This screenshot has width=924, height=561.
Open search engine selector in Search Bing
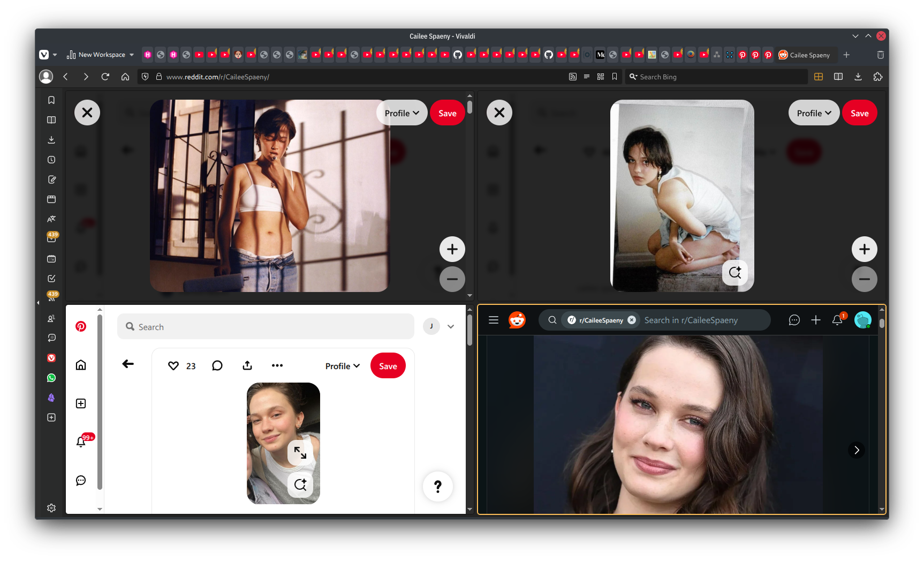[633, 77]
